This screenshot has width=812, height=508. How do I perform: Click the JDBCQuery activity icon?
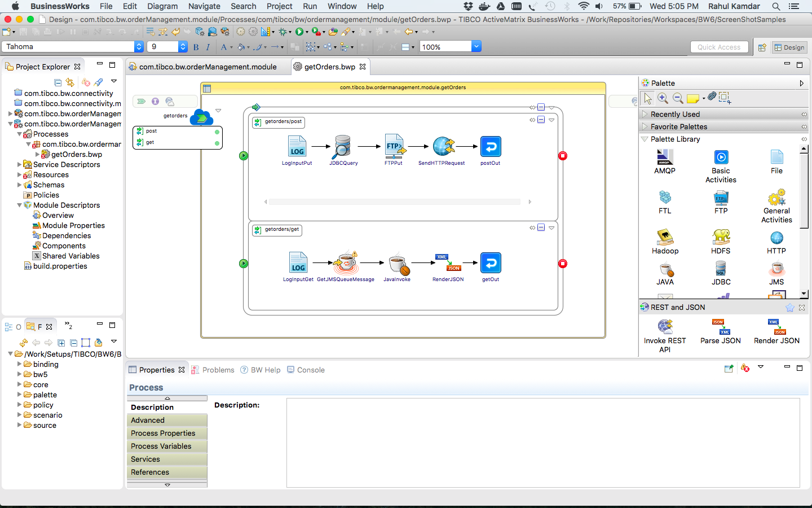[x=342, y=147]
